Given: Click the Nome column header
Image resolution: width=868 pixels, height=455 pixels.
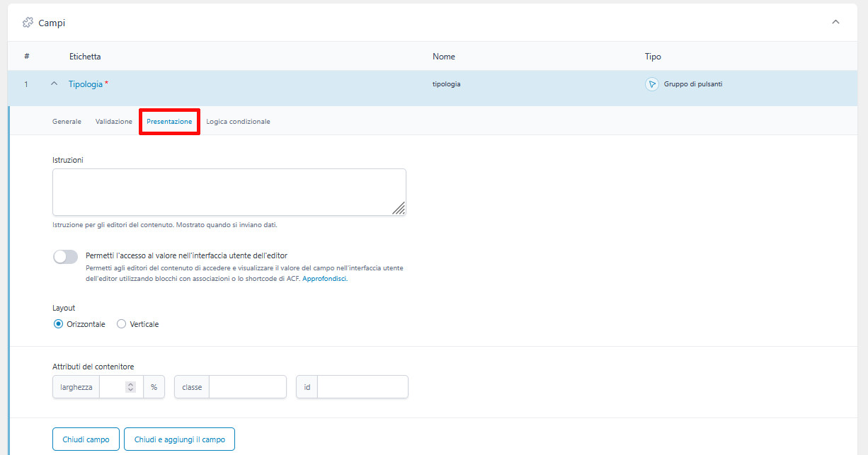Looking at the screenshot, I should pyautogui.click(x=444, y=57).
